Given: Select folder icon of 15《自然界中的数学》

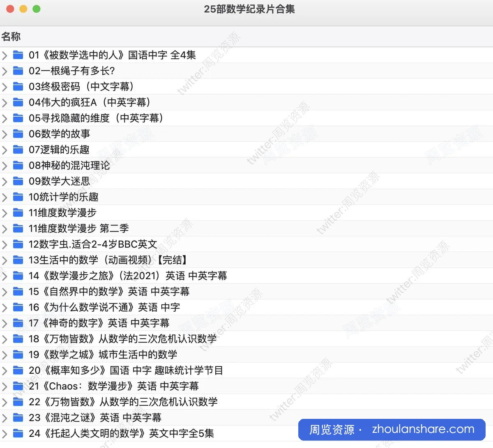Looking at the screenshot, I should 18,291.
